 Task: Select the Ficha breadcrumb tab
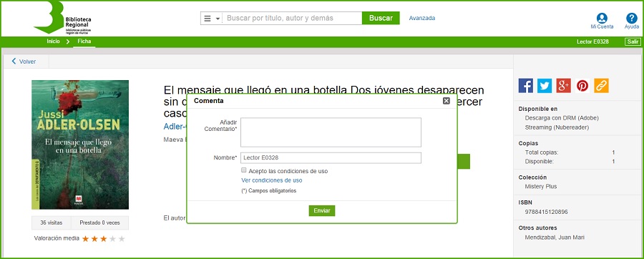(84, 41)
